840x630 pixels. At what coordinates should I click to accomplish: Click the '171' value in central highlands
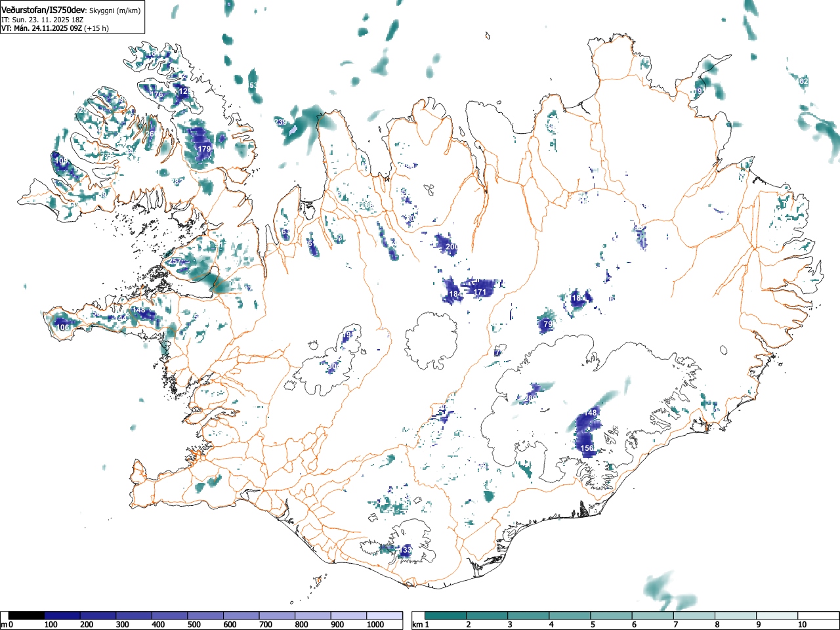coord(480,292)
